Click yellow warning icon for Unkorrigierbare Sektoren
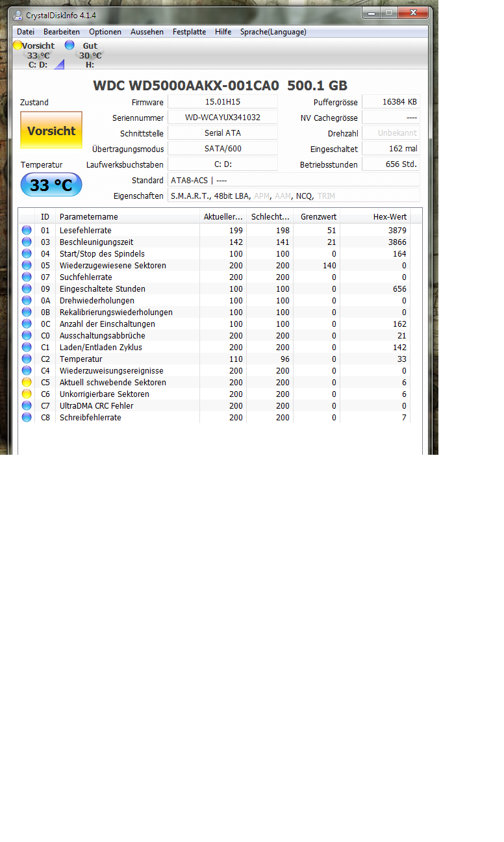504x842 pixels. (27, 394)
